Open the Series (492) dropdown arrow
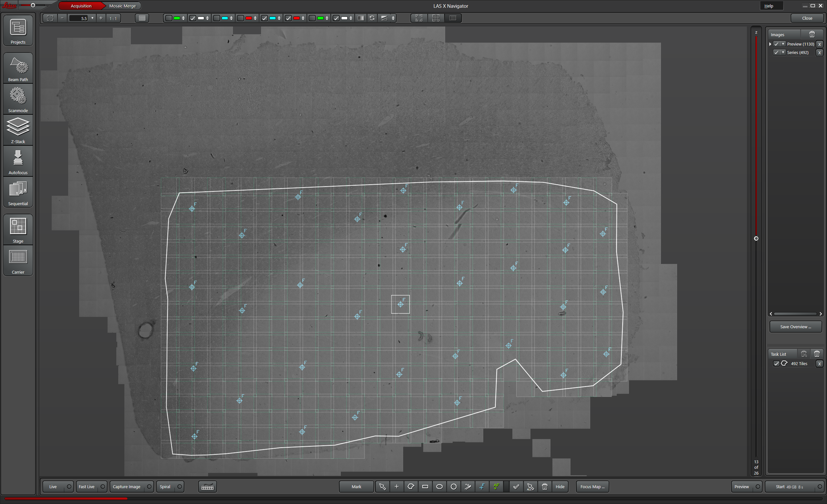The image size is (827, 504). coord(783,52)
